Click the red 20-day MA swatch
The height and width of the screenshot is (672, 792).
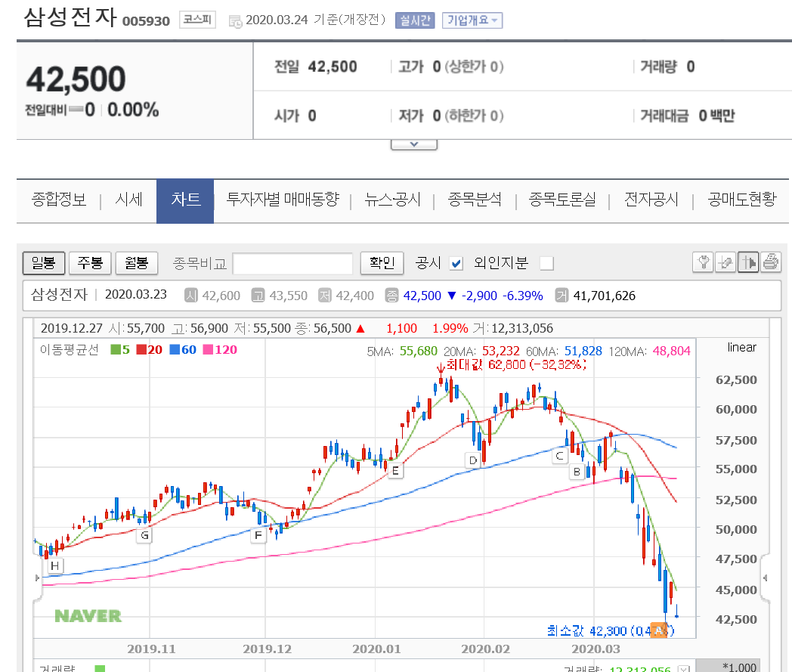[141, 350]
